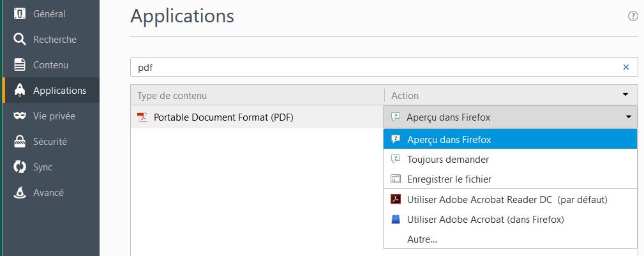Select Toujours demander option
This screenshot has width=644, height=256.
(447, 160)
